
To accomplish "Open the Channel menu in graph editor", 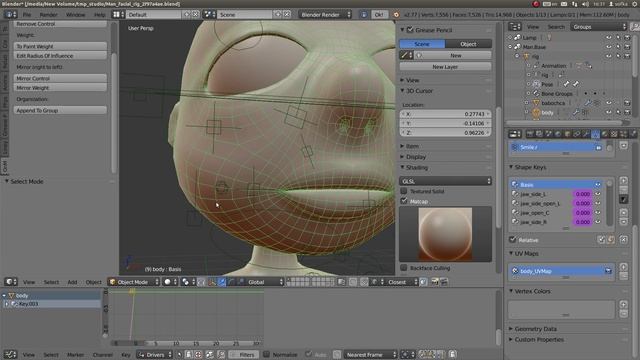I will point(102,354).
